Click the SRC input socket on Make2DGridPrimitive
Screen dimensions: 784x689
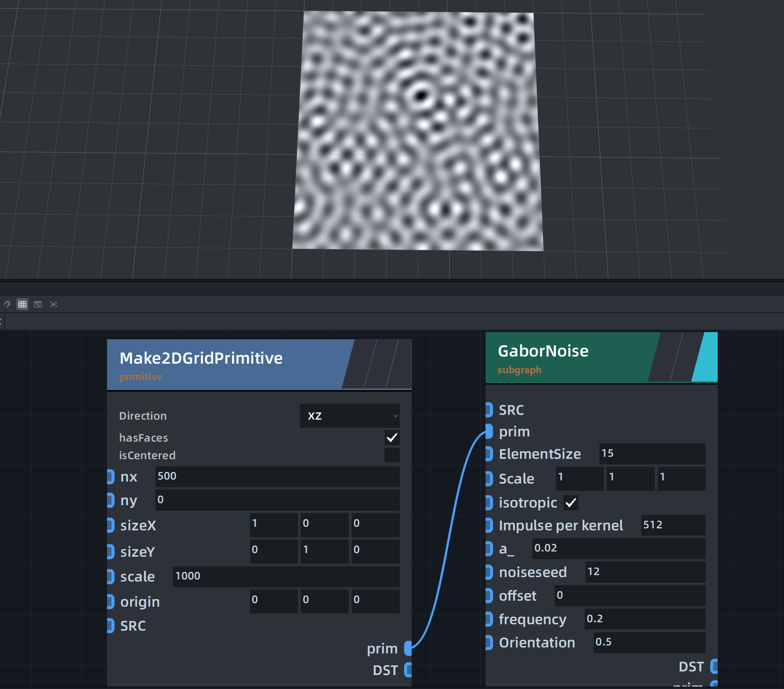(111, 625)
